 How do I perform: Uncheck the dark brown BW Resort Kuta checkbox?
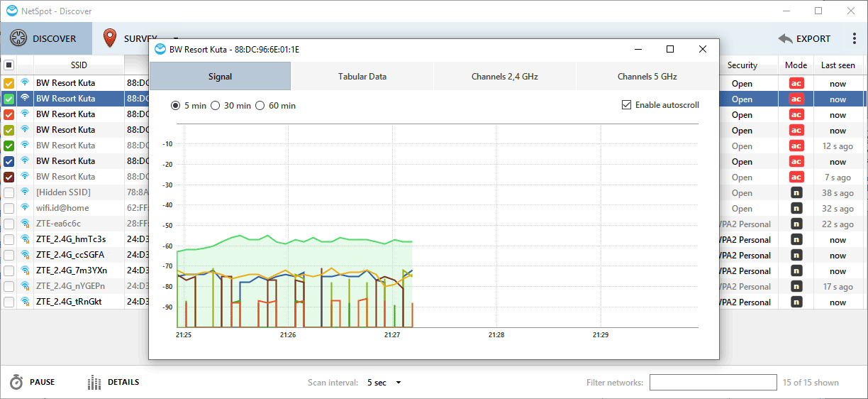point(9,177)
